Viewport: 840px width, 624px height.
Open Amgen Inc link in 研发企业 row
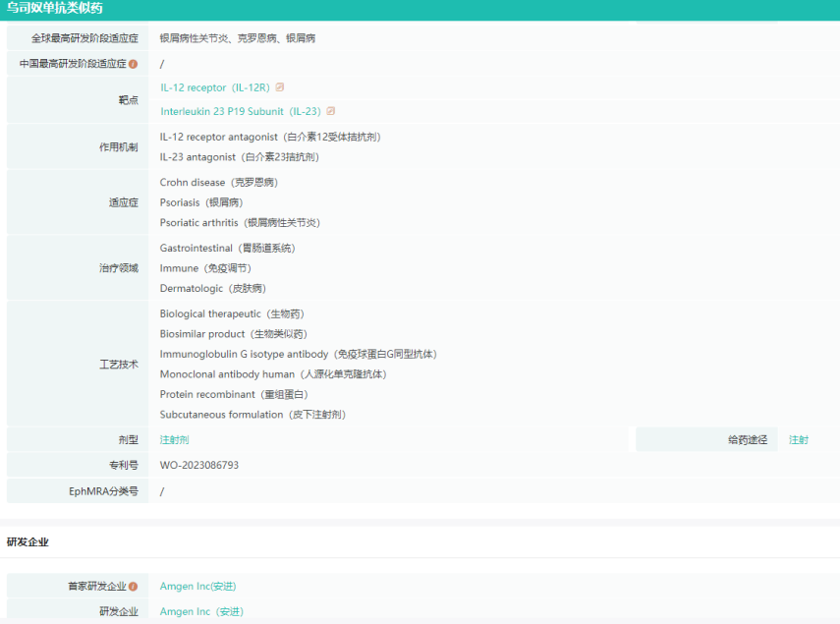[201, 611]
